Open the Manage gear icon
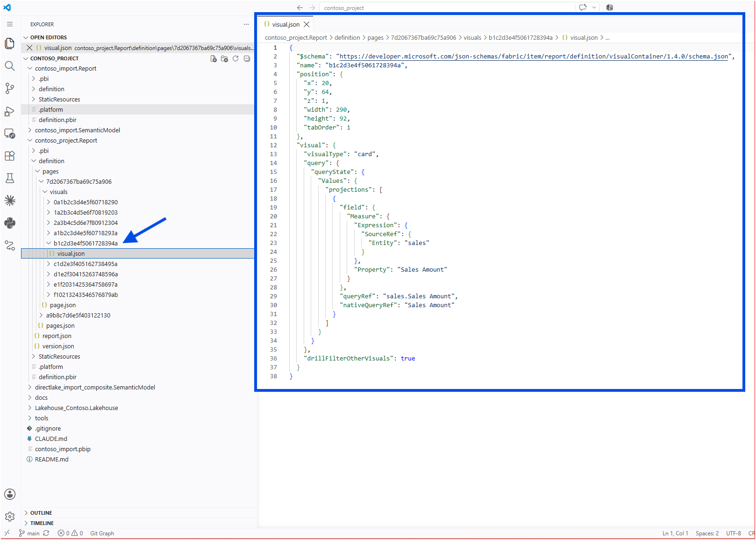The width and height of the screenshot is (756, 540). coord(10,517)
